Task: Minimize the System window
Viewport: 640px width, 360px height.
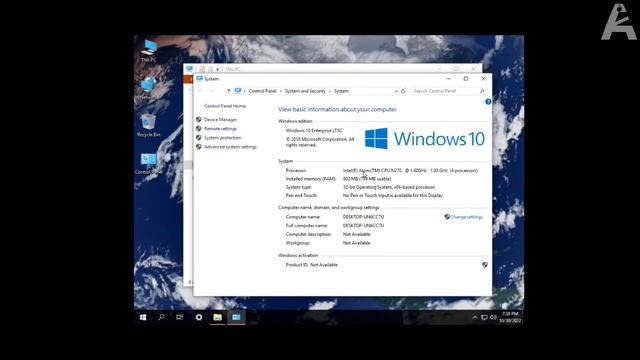Action: tap(449, 78)
